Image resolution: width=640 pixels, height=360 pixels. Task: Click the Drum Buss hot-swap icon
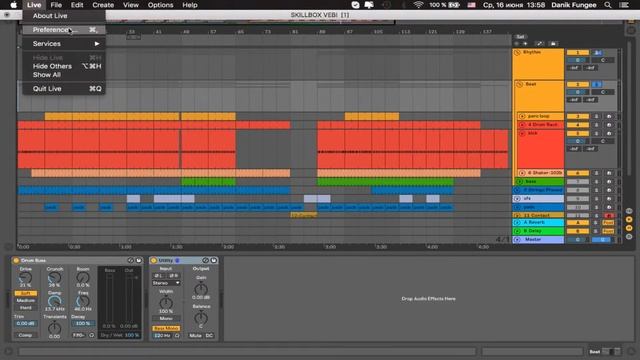[131, 260]
